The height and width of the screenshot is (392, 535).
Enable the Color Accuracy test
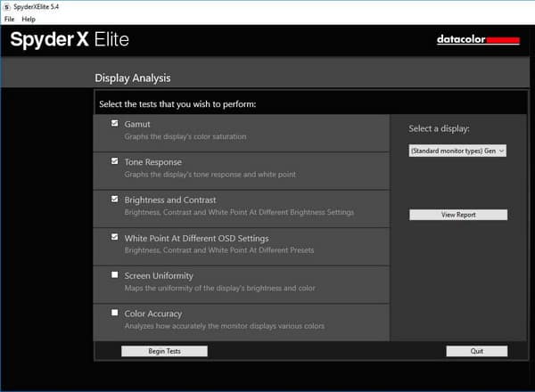click(115, 313)
